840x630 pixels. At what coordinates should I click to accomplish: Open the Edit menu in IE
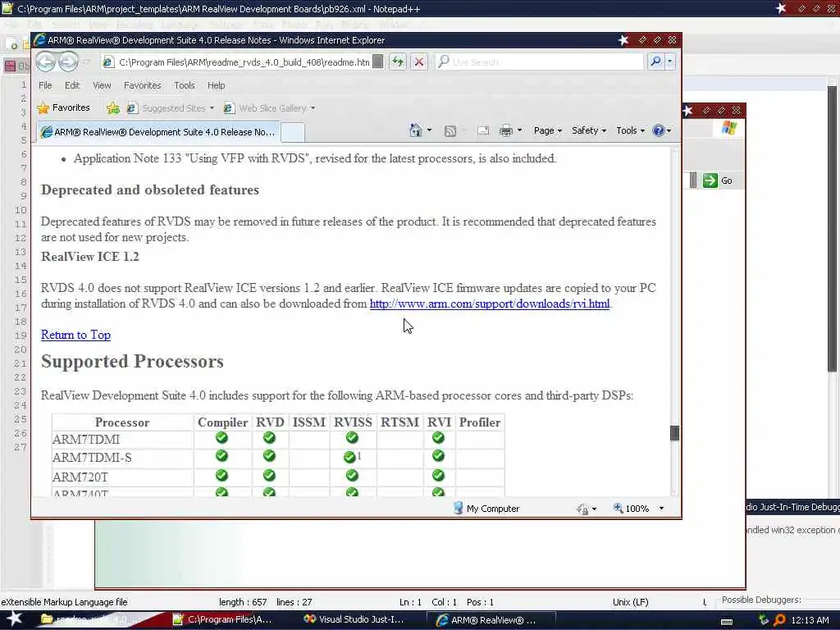(72, 85)
